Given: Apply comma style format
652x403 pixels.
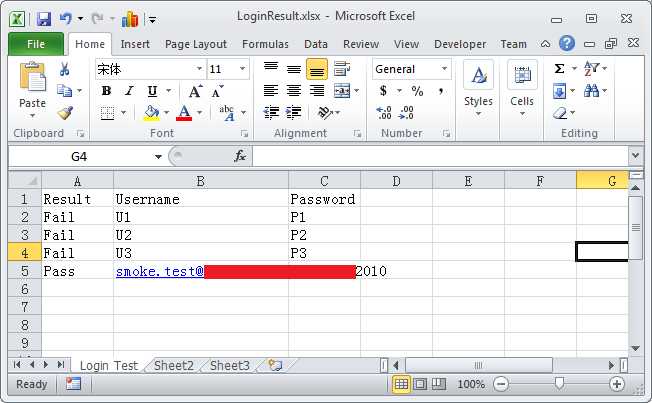Looking at the screenshot, I should [441, 91].
